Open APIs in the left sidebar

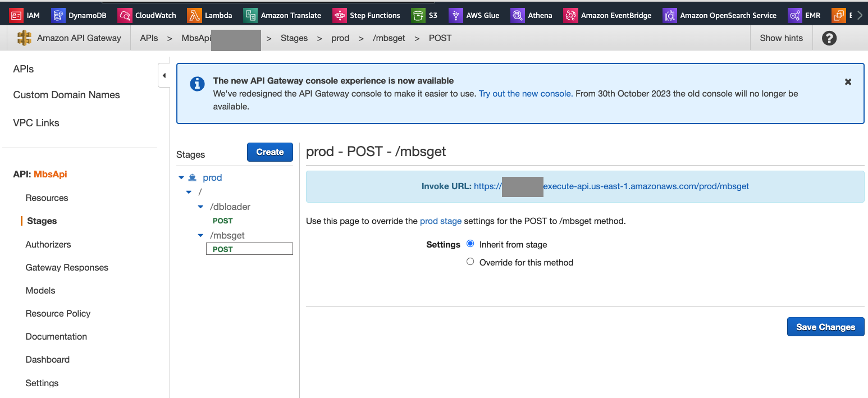(x=24, y=69)
